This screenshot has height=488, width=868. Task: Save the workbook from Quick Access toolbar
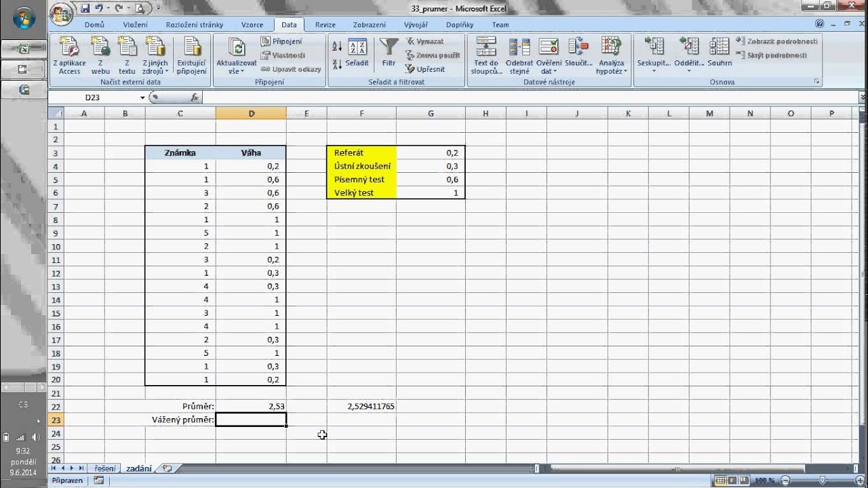pyautogui.click(x=85, y=9)
